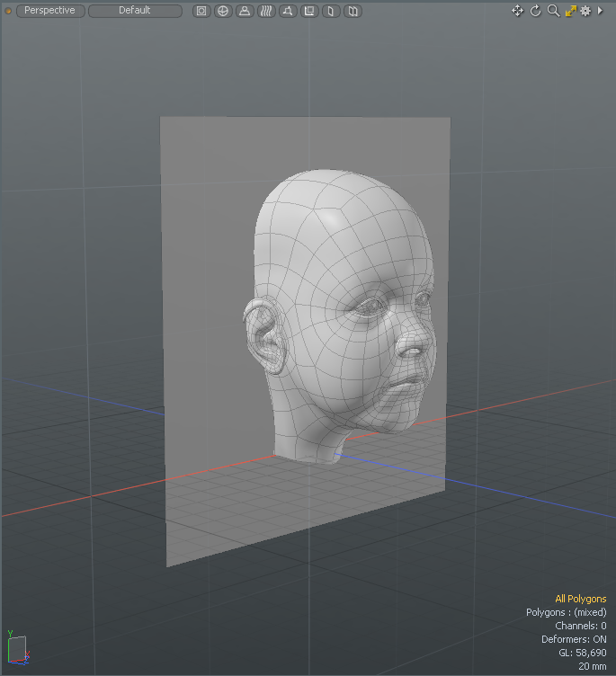Click the orange dot viewport indicator
The width and height of the screenshot is (616, 676).
[x=8, y=11]
